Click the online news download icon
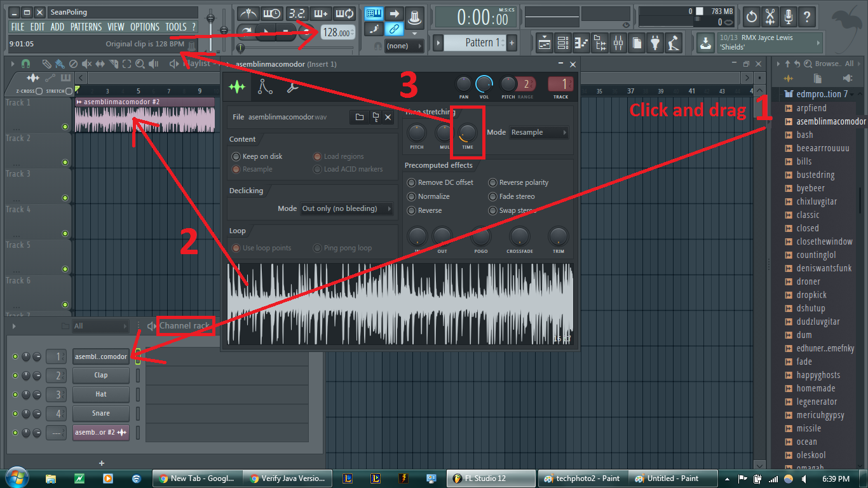868x488 pixels. click(x=705, y=43)
